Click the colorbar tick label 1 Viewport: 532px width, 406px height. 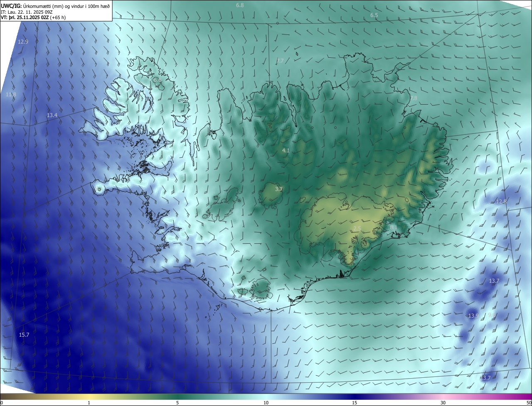89,403
